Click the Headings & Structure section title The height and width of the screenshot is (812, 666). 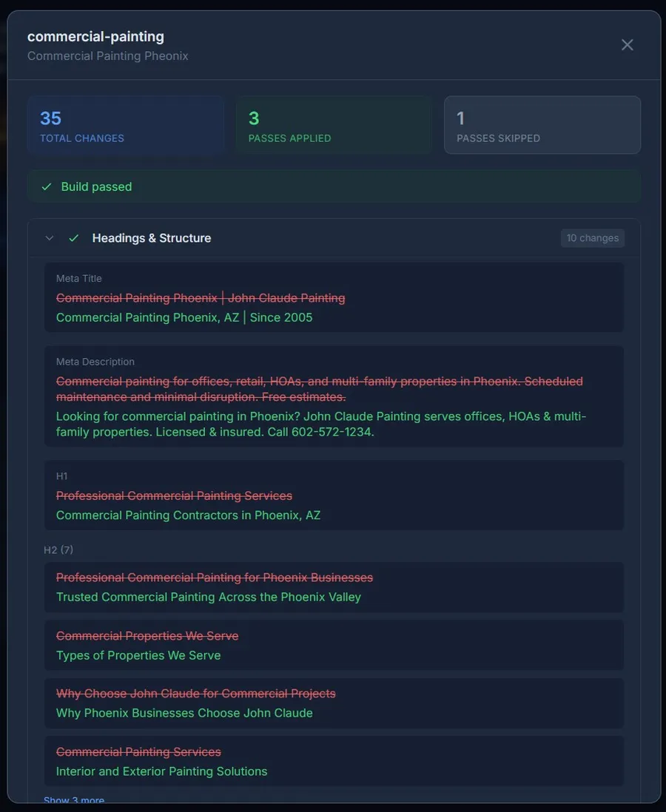(x=152, y=238)
